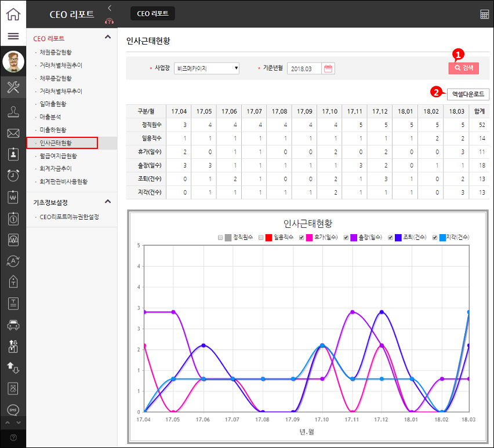
Task: Open the 채권증감현황 menu item
Action: [x=56, y=52]
